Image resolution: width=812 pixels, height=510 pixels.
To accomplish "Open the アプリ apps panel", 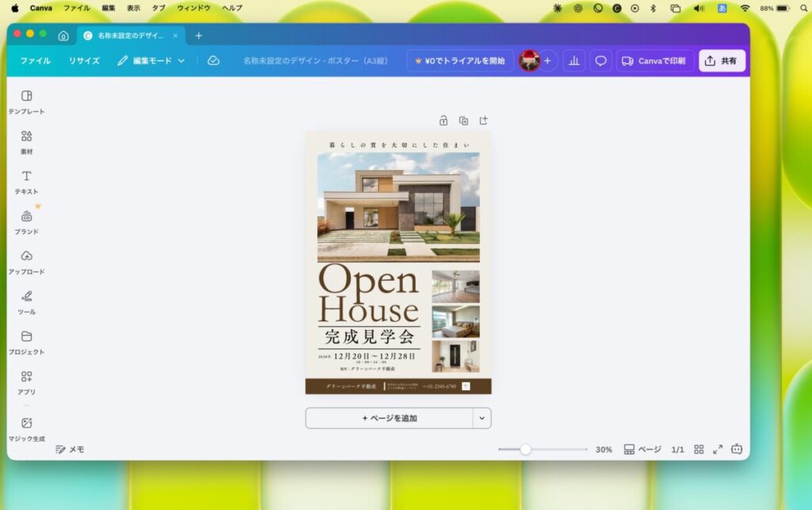I will click(x=26, y=382).
